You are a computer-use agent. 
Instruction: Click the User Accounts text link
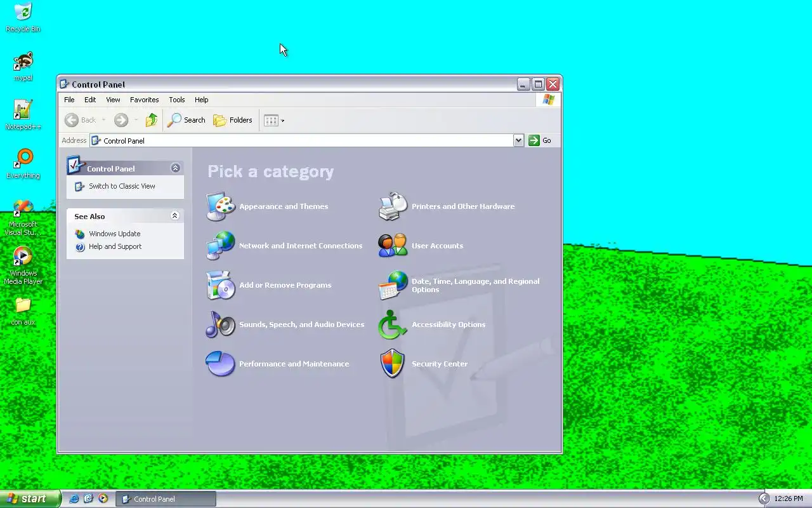click(438, 246)
